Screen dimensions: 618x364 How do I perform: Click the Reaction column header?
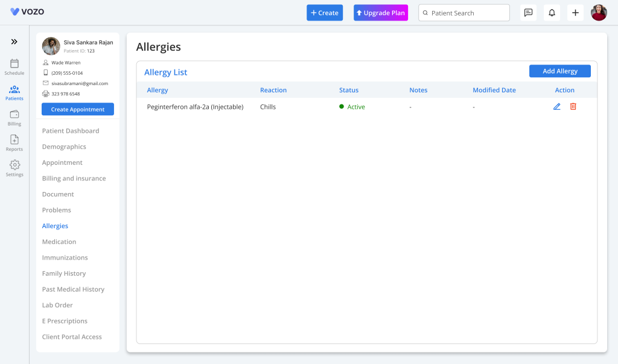[273, 90]
